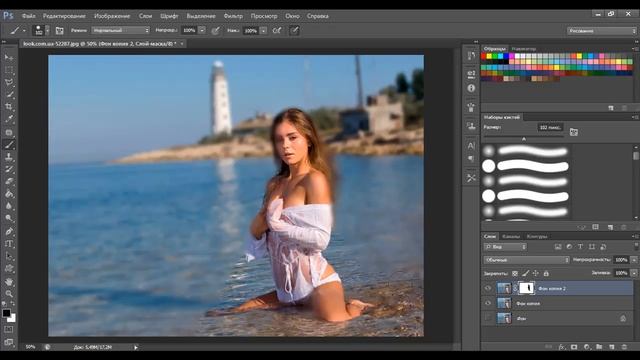
Task: Filter layers by type T icon
Action: tap(580, 247)
